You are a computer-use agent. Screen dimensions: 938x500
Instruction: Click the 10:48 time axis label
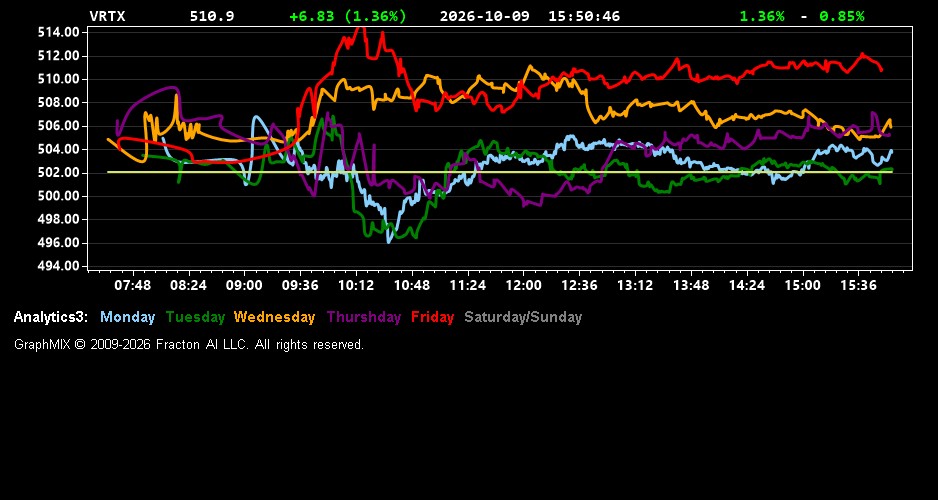point(412,285)
